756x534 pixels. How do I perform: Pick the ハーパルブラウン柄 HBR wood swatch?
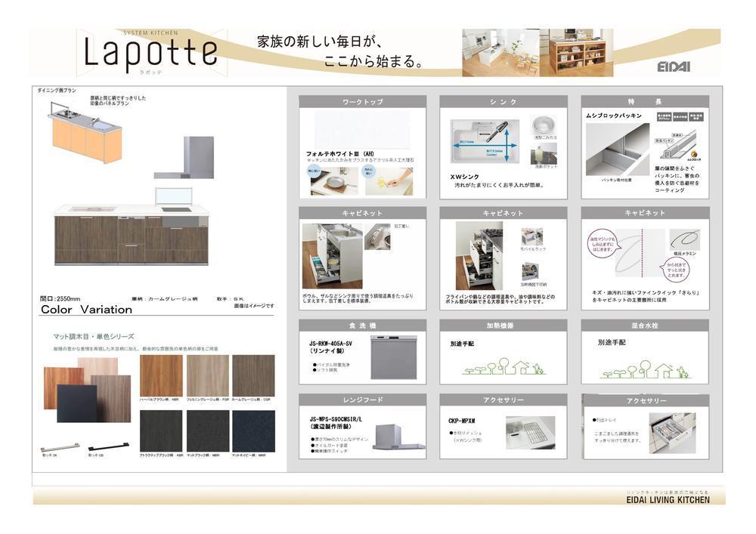[x=161, y=375]
